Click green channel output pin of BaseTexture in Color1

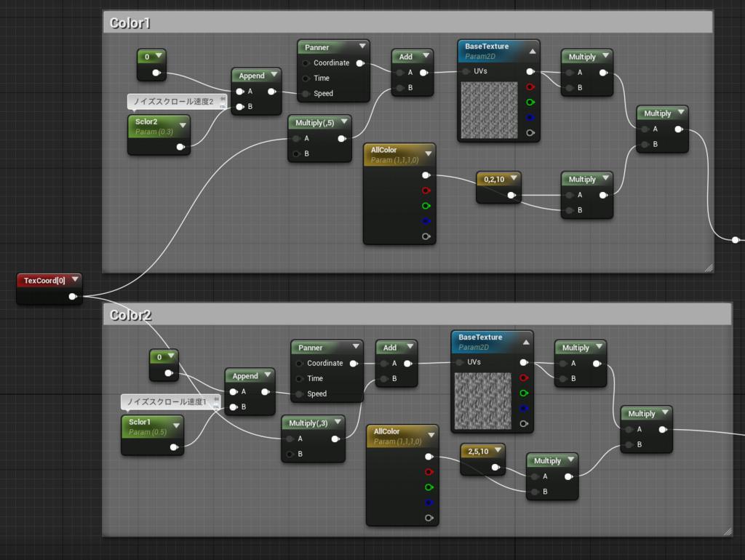click(530, 102)
